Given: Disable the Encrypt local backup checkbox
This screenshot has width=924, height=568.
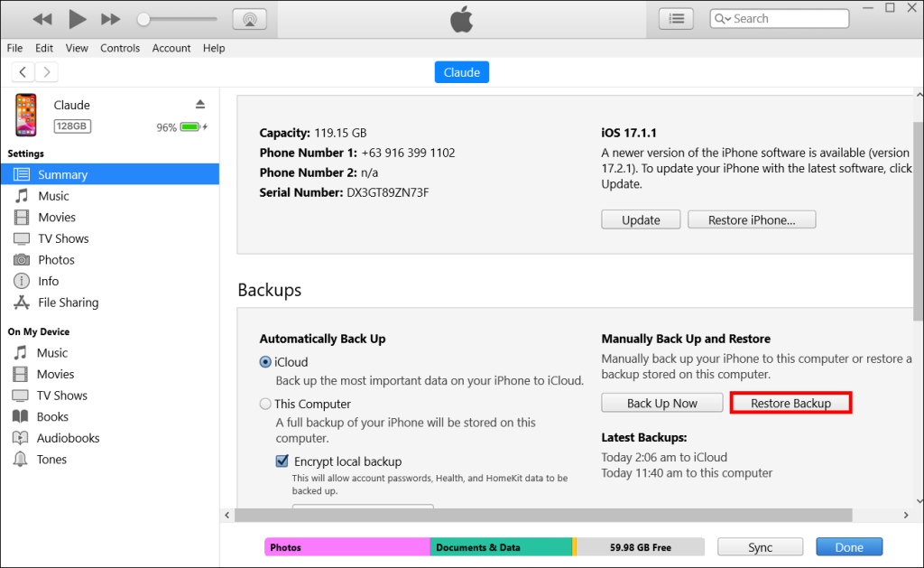Looking at the screenshot, I should pos(282,461).
